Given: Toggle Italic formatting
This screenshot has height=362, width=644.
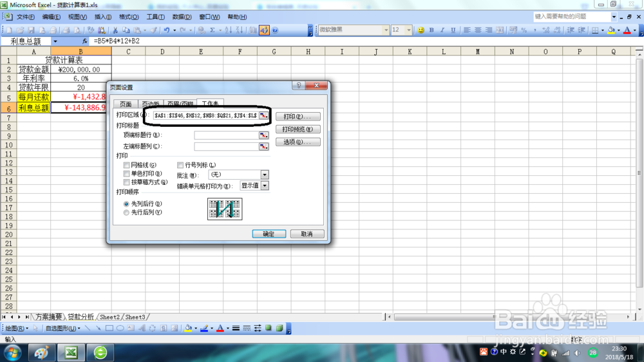Looking at the screenshot, I should 442,30.
